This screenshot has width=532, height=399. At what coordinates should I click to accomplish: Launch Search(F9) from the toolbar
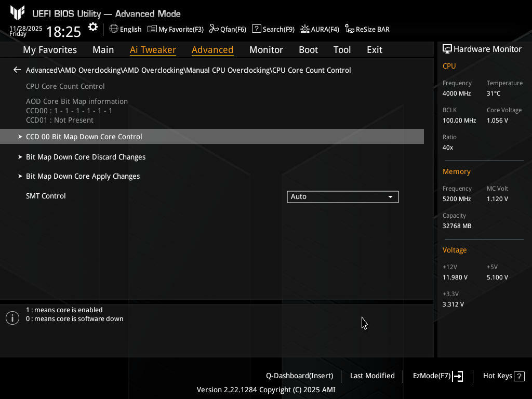click(x=273, y=29)
